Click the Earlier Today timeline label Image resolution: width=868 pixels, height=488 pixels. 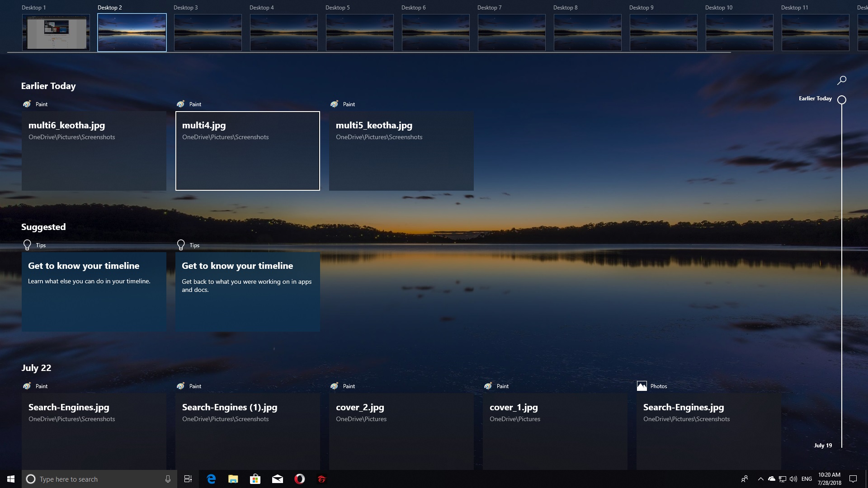tap(815, 99)
